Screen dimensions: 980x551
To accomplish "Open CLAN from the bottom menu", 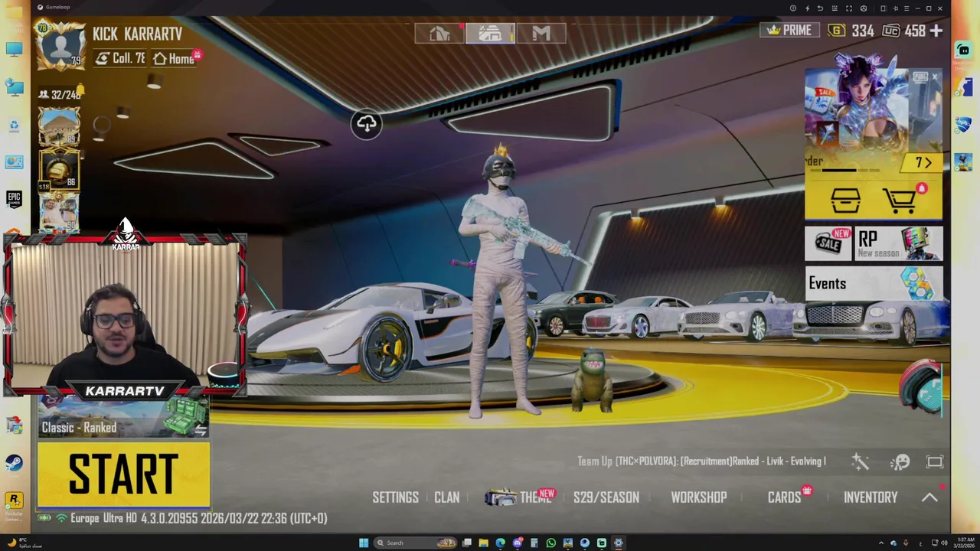I will 446,497.
